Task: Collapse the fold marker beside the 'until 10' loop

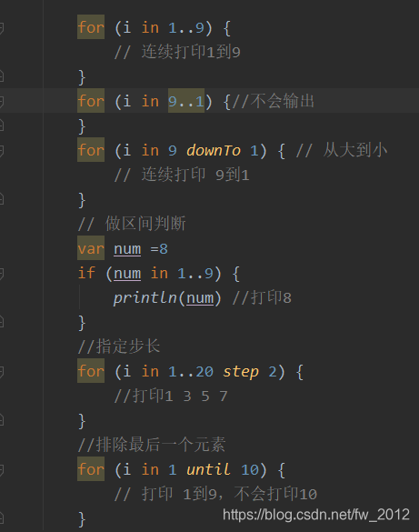Action: [1, 470]
